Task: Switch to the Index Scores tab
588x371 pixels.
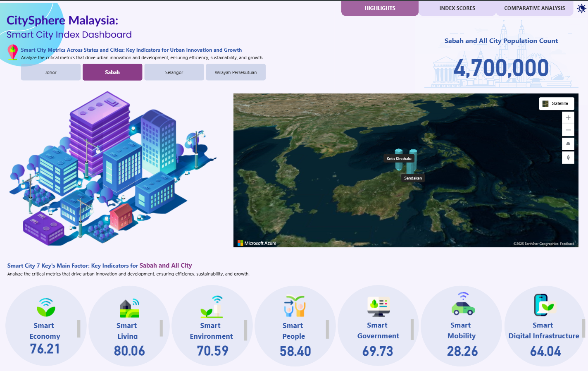Action: click(457, 8)
